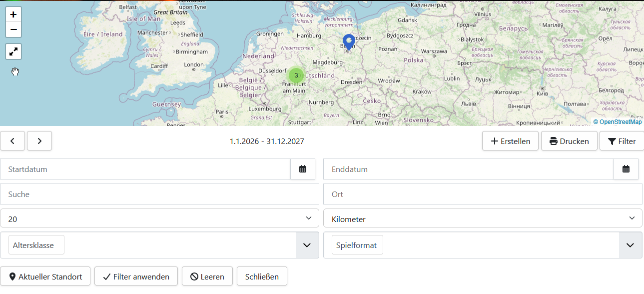
Task: Toggle the Filter panel
Action: click(x=622, y=141)
